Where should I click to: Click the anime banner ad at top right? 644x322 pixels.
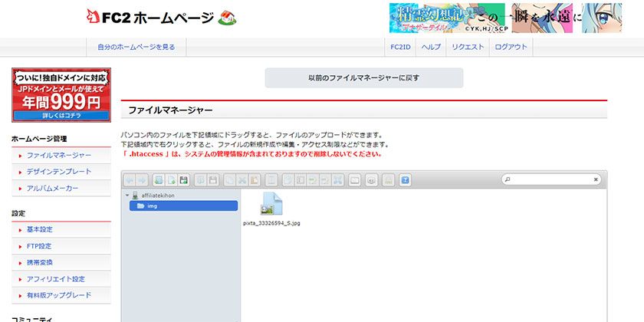pyautogui.click(x=505, y=18)
